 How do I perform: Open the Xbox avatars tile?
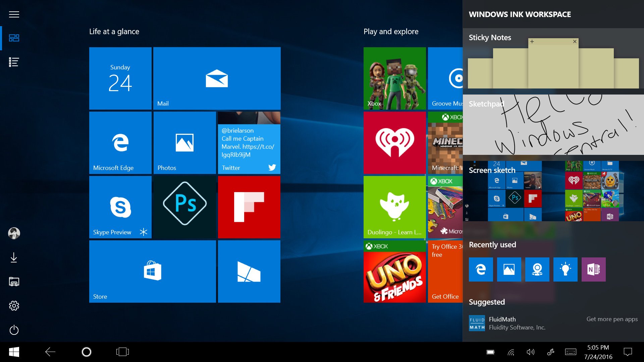click(395, 78)
